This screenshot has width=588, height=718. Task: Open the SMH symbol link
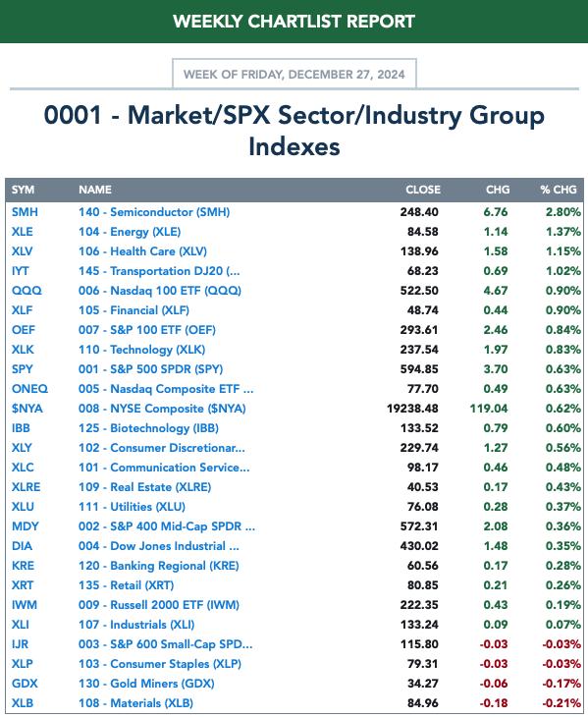coord(25,212)
